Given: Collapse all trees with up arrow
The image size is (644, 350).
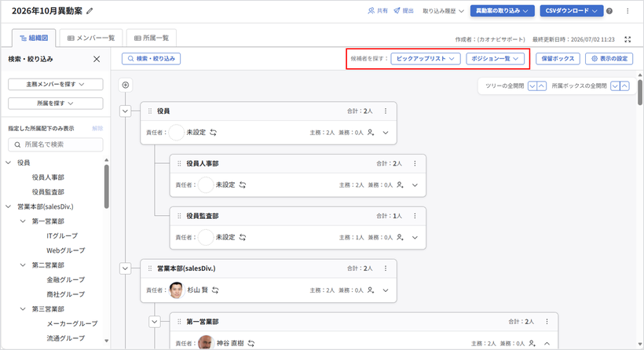Looking at the screenshot, I should coord(542,86).
